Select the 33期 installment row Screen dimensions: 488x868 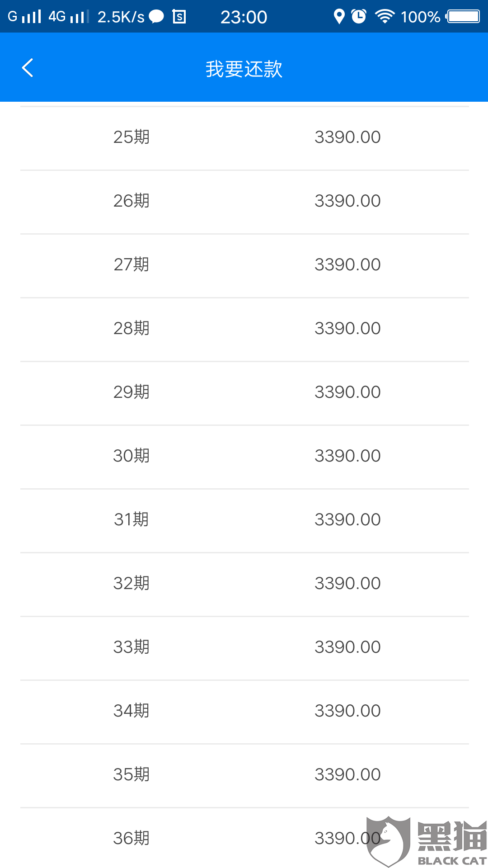244,647
